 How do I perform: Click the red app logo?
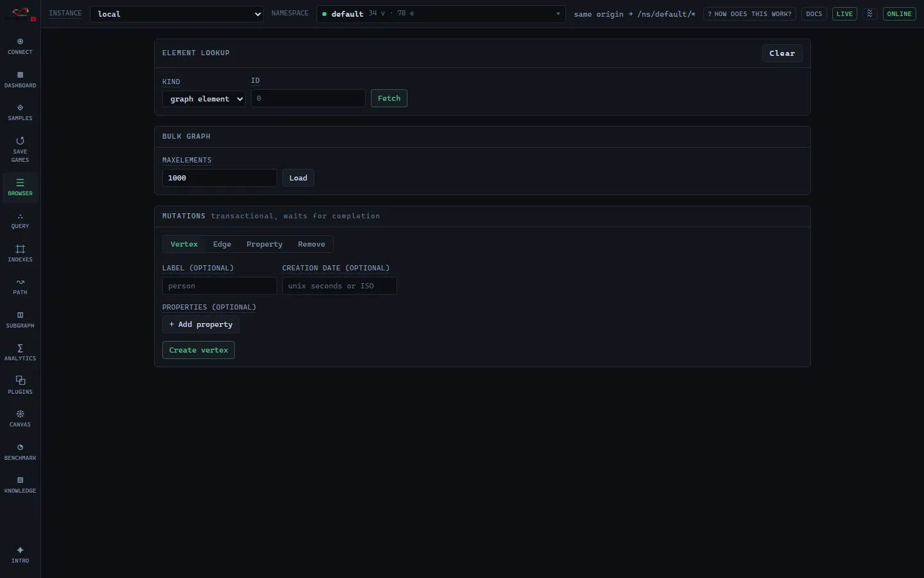tap(21, 13)
